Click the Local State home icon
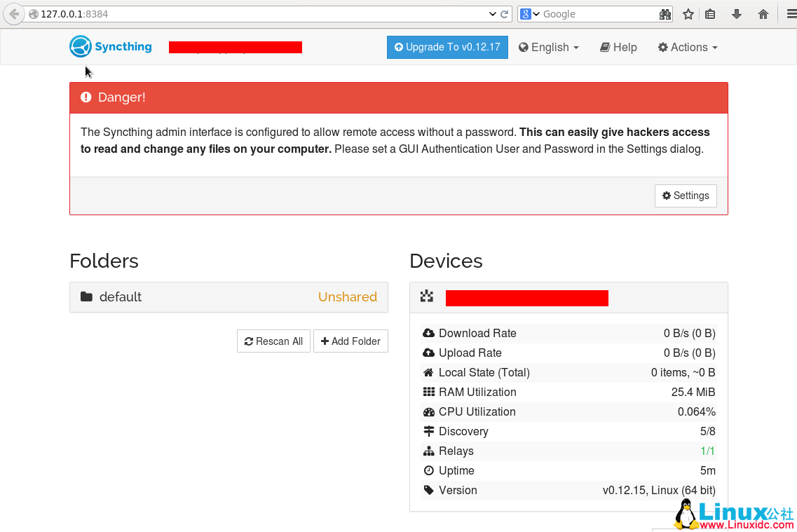Screen dimensions: 797x532 click(428, 372)
